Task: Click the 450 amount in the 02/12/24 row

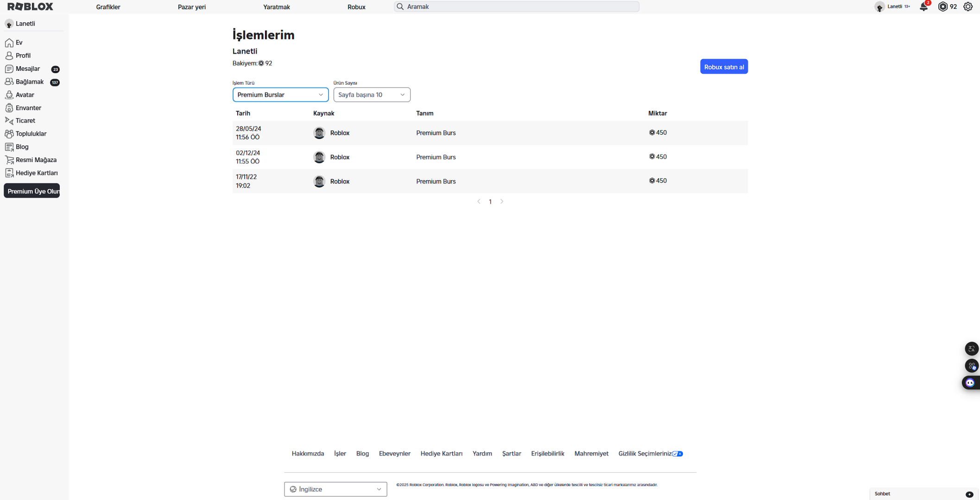Action: (658, 157)
